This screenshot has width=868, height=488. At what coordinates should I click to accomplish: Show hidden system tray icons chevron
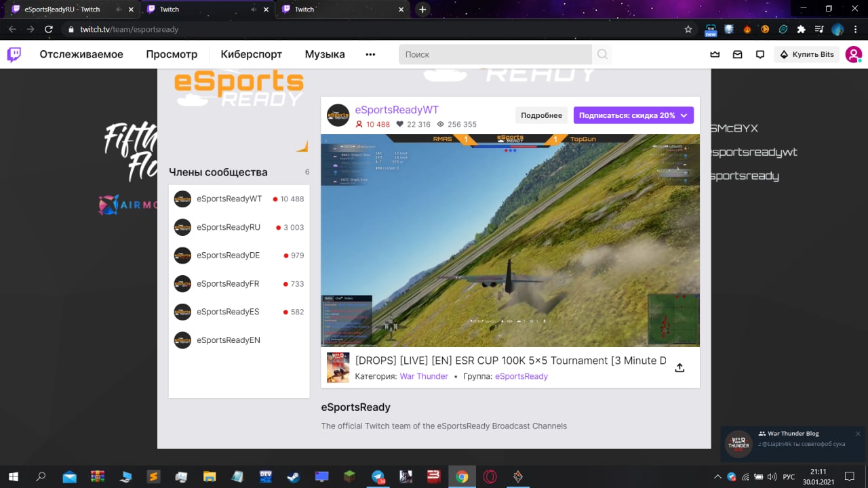(x=717, y=476)
